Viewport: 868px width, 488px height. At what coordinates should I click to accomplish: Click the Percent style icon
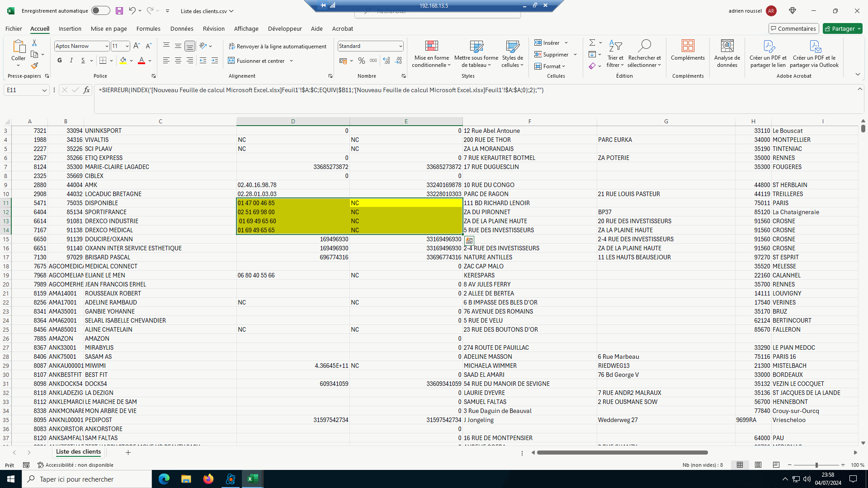[x=361, y=61]
